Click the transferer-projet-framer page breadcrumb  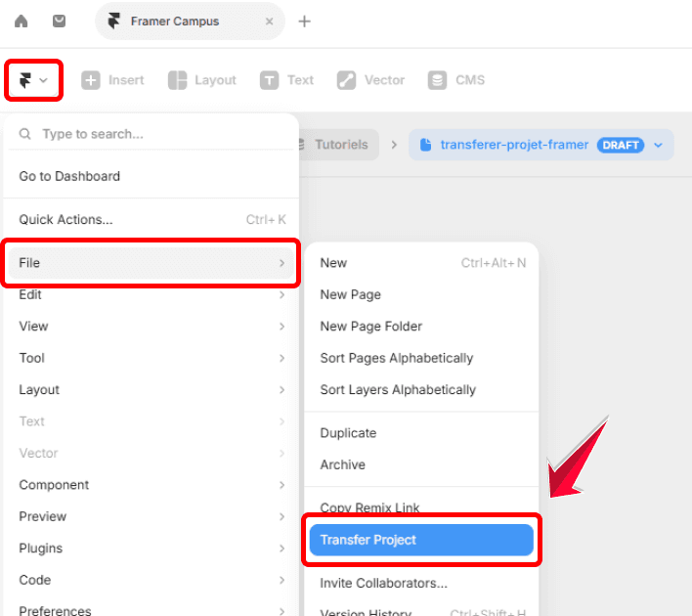click(514, 145)
